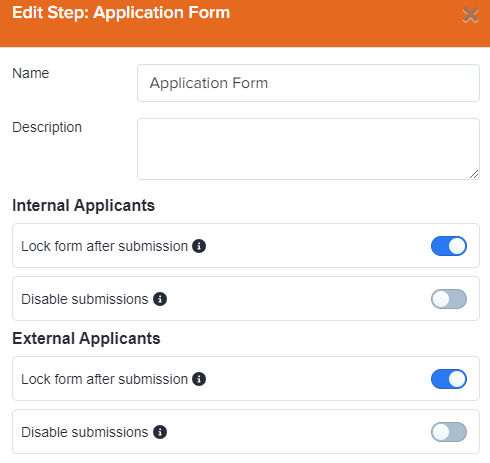Select the Internal Applicants heading
Image resolution: width=490 pixels, height=463 pixels.
point(84,206)
